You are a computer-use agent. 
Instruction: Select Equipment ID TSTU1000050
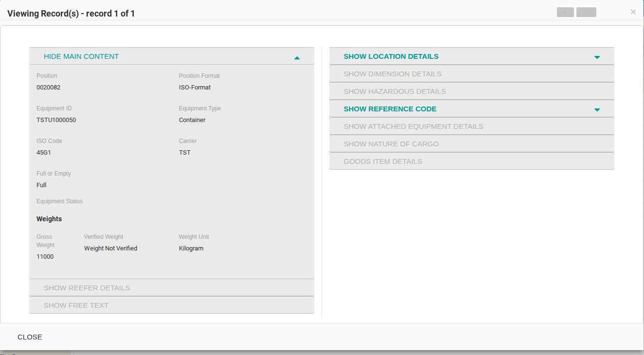click(x=56, y=120)
